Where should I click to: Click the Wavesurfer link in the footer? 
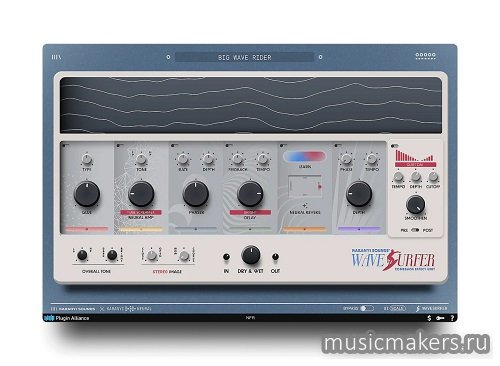432,308
